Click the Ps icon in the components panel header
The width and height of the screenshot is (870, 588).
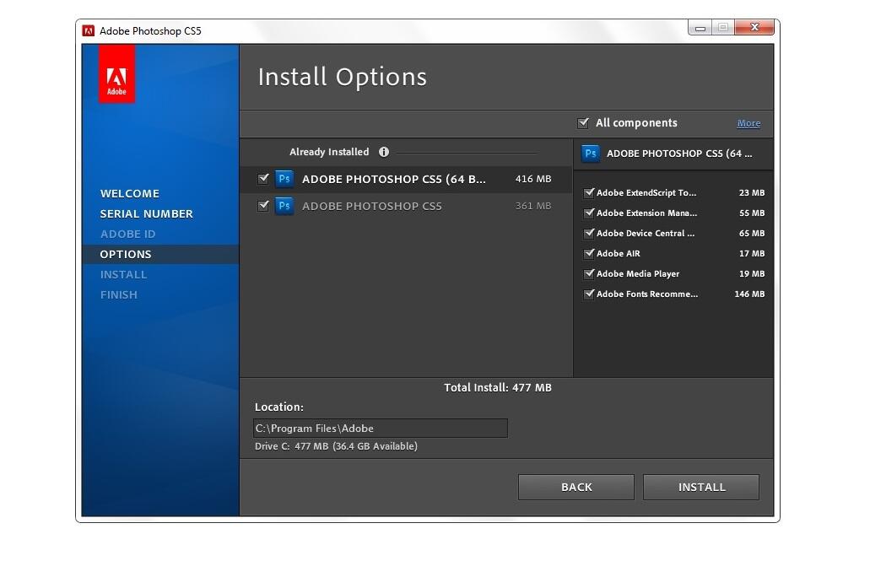pos(591,153)
